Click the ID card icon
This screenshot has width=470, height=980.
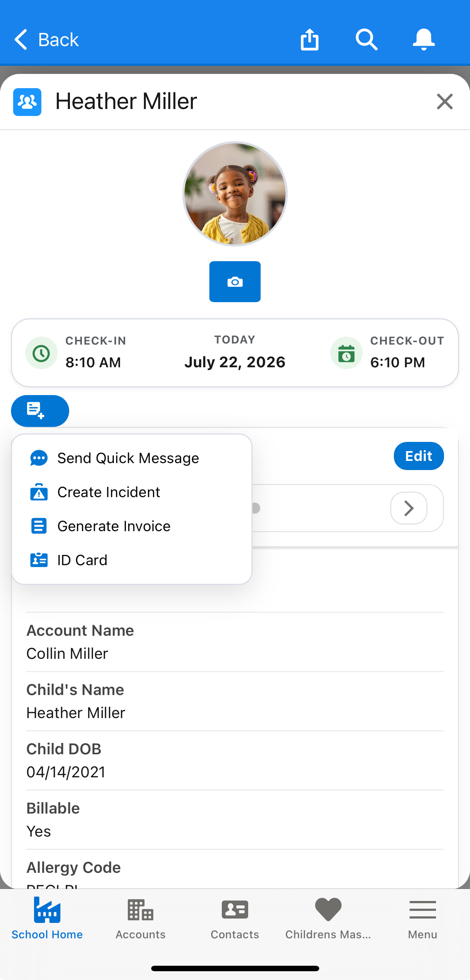pyautogui.click(x=39, y=560)
